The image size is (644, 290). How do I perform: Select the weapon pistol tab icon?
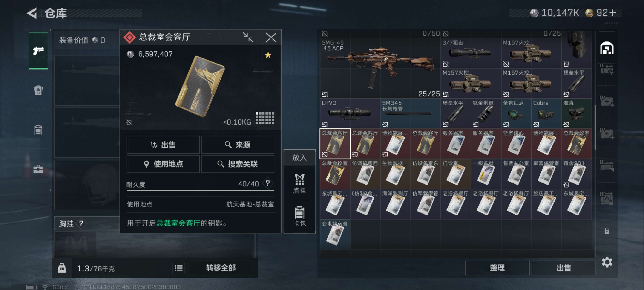pos(38,51)
